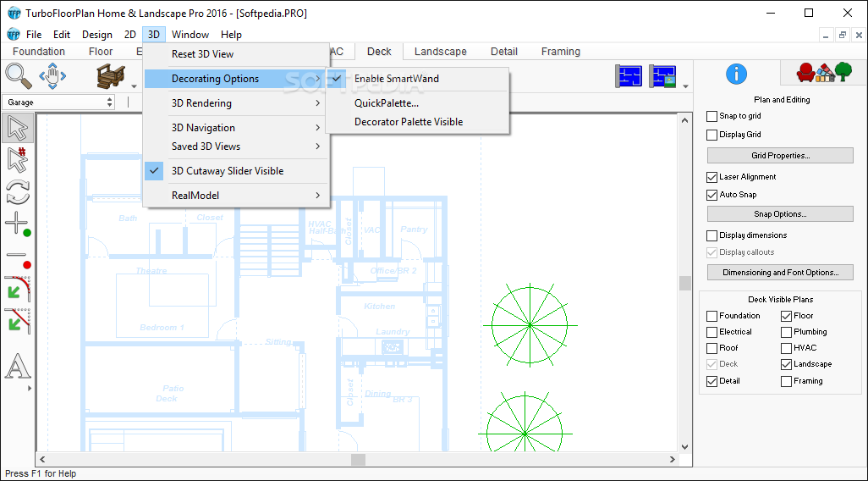The height and width of the screenshot is (481, 868).
Task: Show the Foundation plan checkbox
Action: pyautogui.click(x=711, y=316)
